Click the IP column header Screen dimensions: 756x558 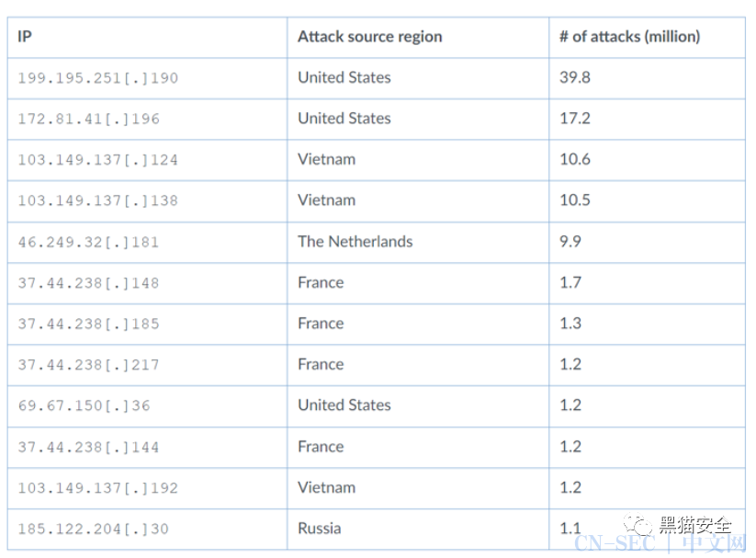pyautogui.click(x=25, y=37)
